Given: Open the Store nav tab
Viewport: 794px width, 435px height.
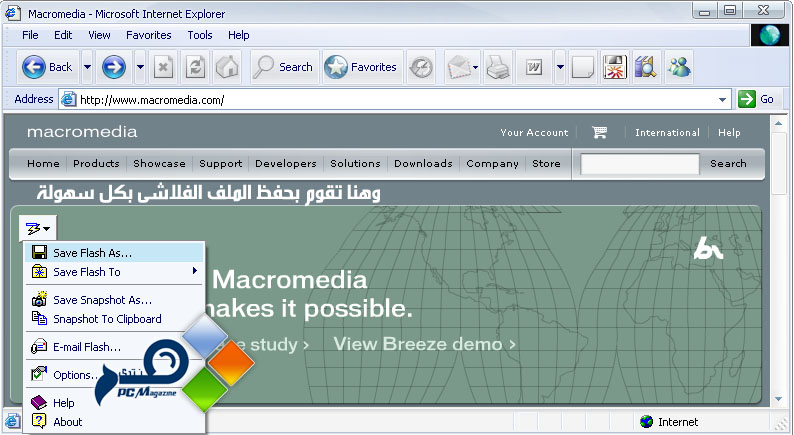Looking at the screenshot, I should click(546, 164).
